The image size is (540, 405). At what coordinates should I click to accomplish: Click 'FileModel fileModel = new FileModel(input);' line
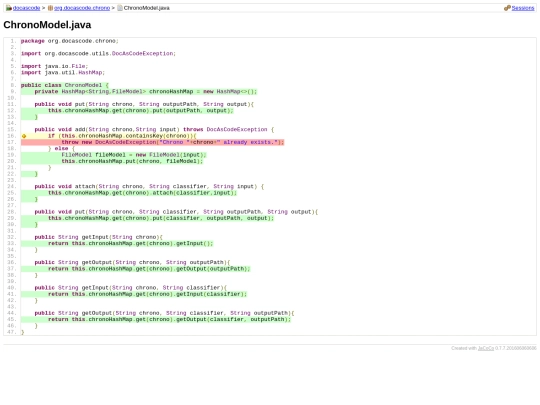coord(114,155)
